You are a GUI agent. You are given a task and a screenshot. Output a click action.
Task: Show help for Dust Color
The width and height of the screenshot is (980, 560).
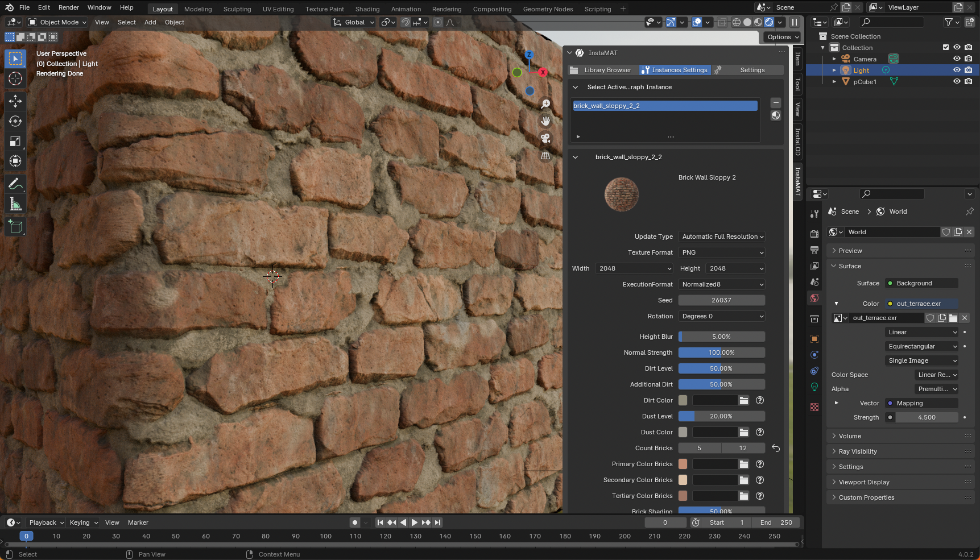pyautogui.click(x=760, y=432)
